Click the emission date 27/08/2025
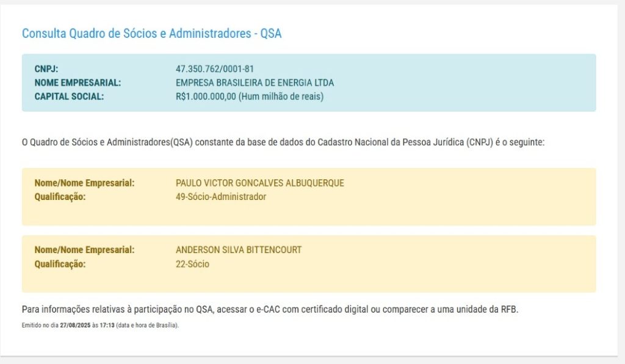Viewport: 625px width, 364px height. click(x=76, y=325)
